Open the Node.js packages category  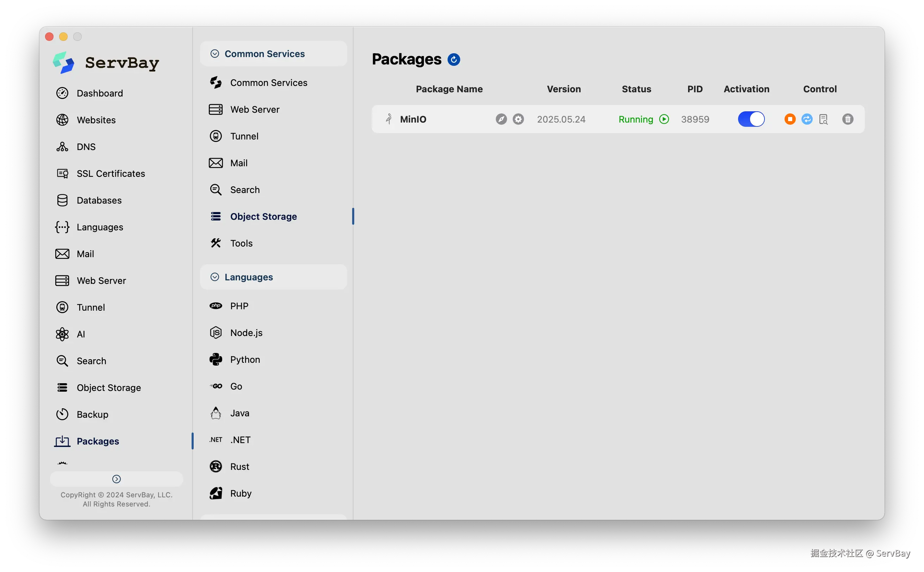point(246,332)
